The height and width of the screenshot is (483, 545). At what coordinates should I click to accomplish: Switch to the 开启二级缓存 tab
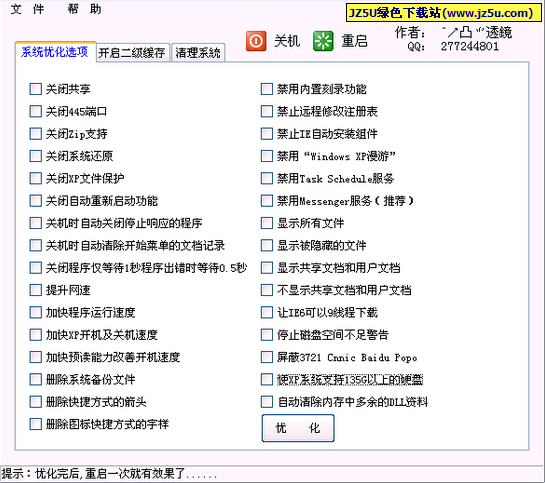132,53
